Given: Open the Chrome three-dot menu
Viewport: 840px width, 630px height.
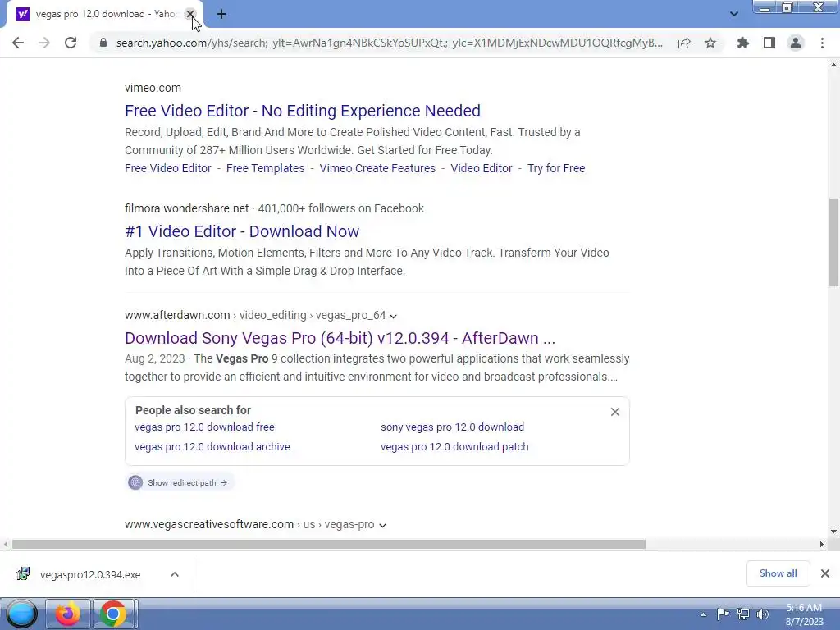Looking at the screenshot, I should [822, 43].
